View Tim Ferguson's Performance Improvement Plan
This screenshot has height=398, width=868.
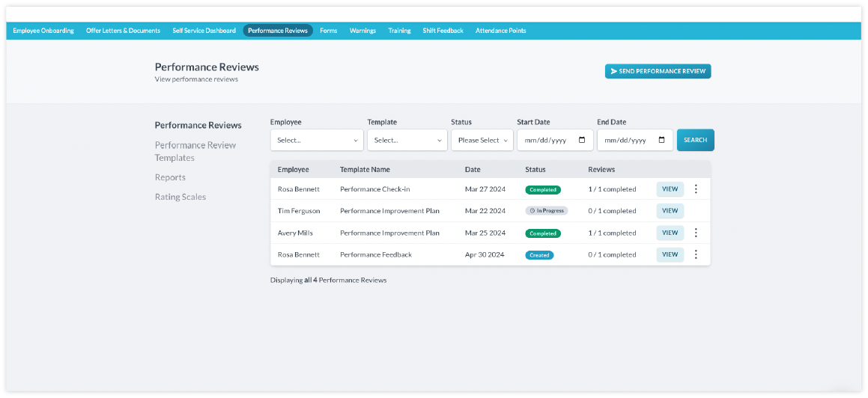670,211
